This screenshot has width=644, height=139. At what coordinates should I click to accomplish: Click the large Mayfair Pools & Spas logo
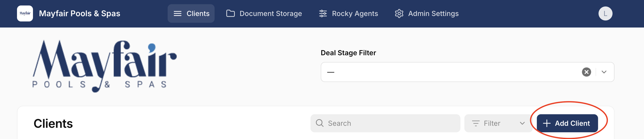point(105,66)
